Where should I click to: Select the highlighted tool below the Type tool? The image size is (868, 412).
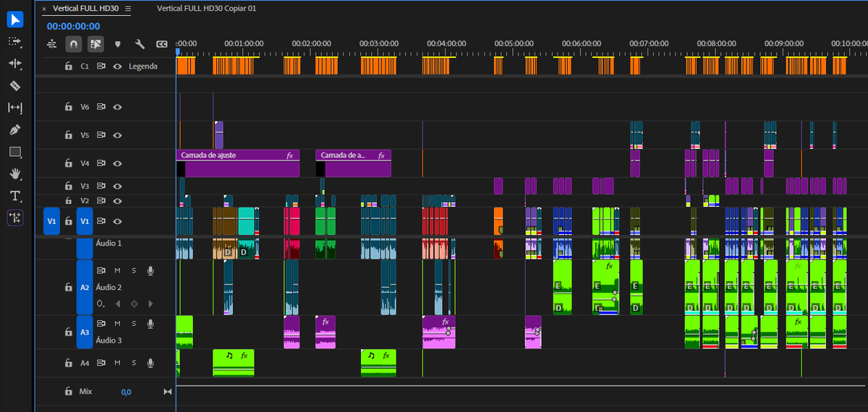click(15, 218)
